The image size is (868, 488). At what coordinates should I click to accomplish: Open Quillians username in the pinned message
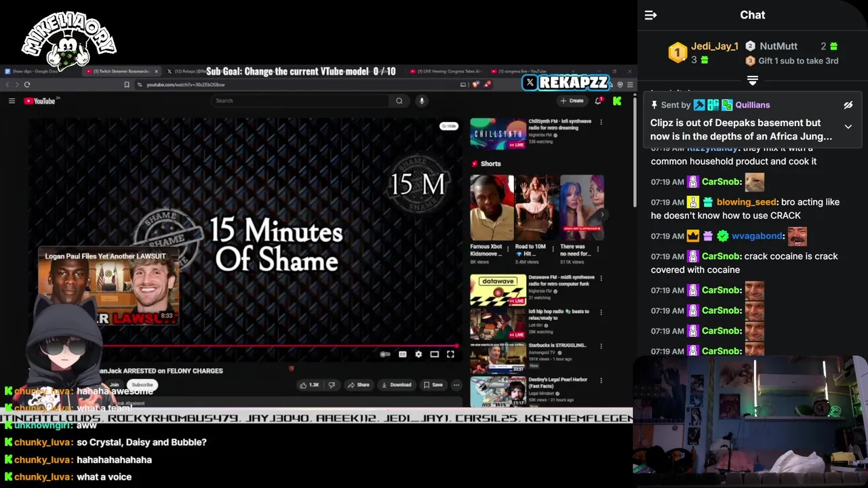[752, 105]
